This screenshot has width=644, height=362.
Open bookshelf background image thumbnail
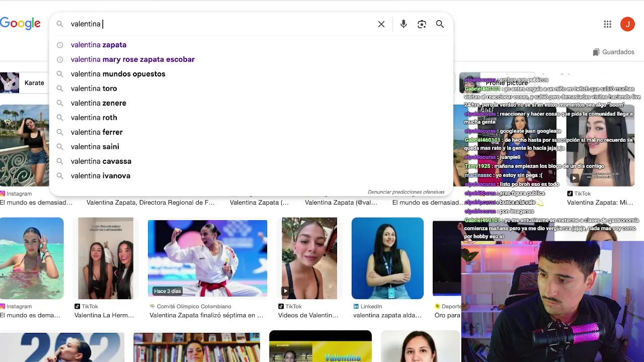[x=197, y=347]
